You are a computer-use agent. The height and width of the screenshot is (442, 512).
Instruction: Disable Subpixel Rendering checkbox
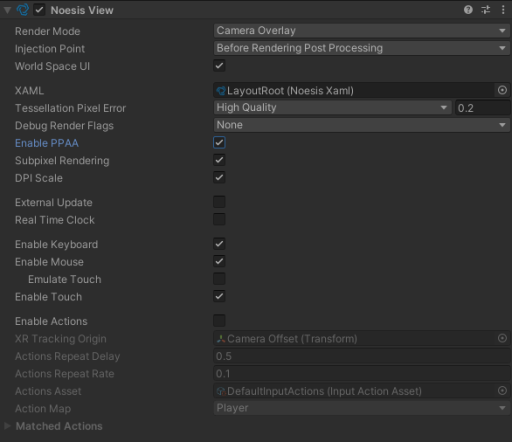[219, 160]
